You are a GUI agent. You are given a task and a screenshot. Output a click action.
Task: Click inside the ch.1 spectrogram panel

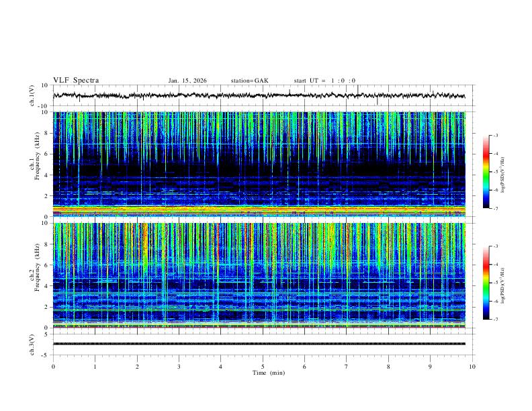[x=259, y=164]
